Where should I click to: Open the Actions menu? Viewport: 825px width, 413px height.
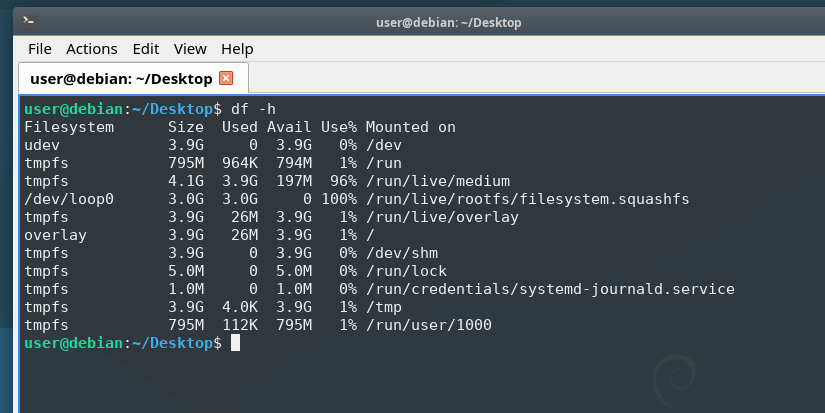(92, 49)
